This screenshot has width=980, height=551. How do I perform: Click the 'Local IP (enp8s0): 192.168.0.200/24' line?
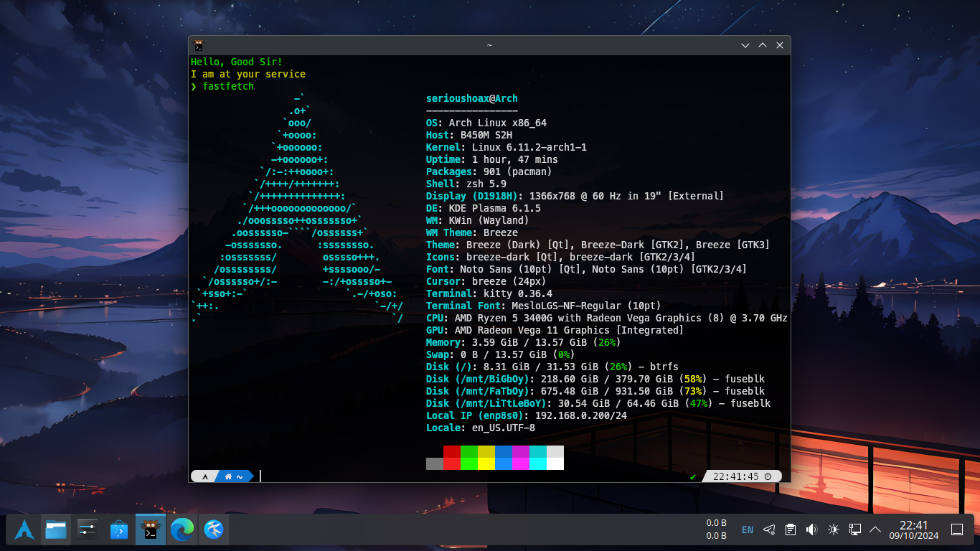[x=527, y=415]
